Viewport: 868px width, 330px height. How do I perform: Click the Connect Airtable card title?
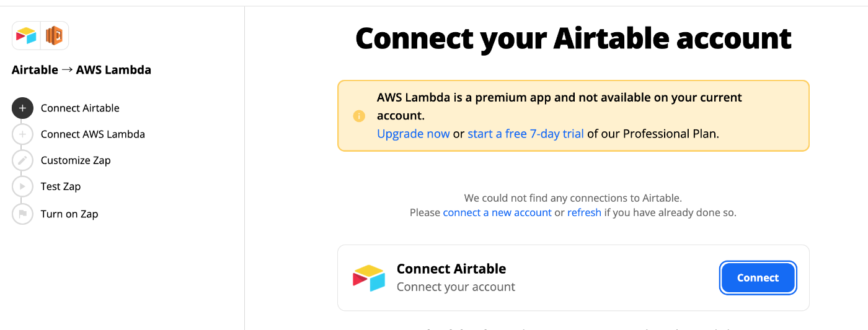451,269
